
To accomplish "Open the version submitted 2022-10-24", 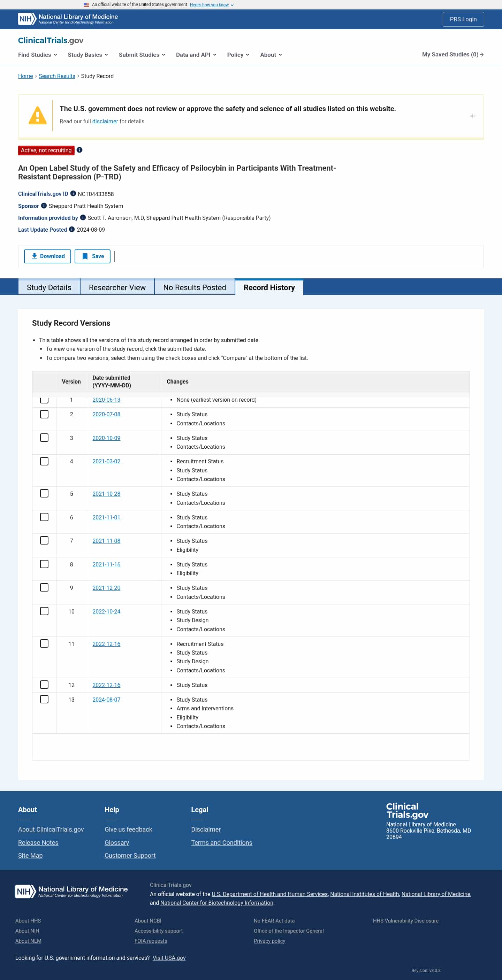I will [x=106, y=611].
